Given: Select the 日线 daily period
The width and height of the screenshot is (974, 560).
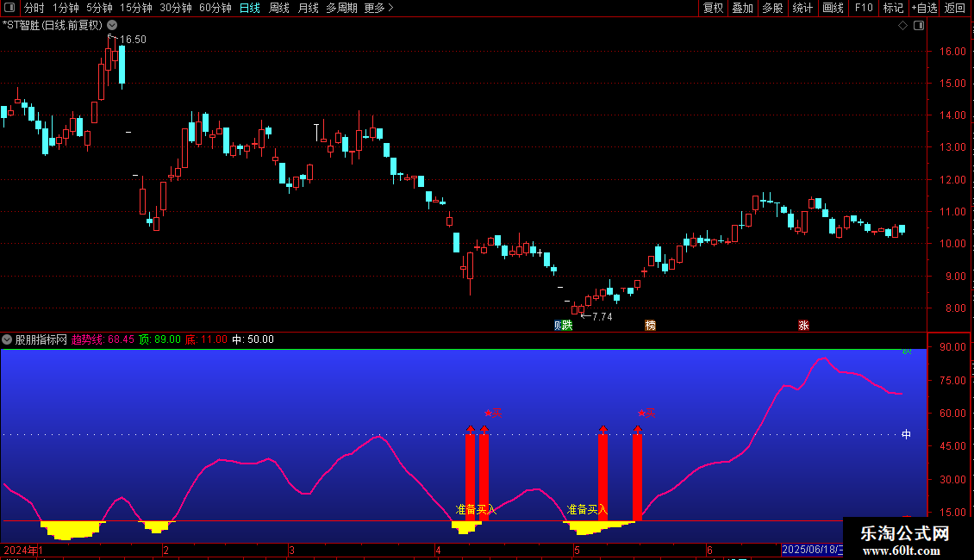Looking at the screenshot, I should pos(250,8).
